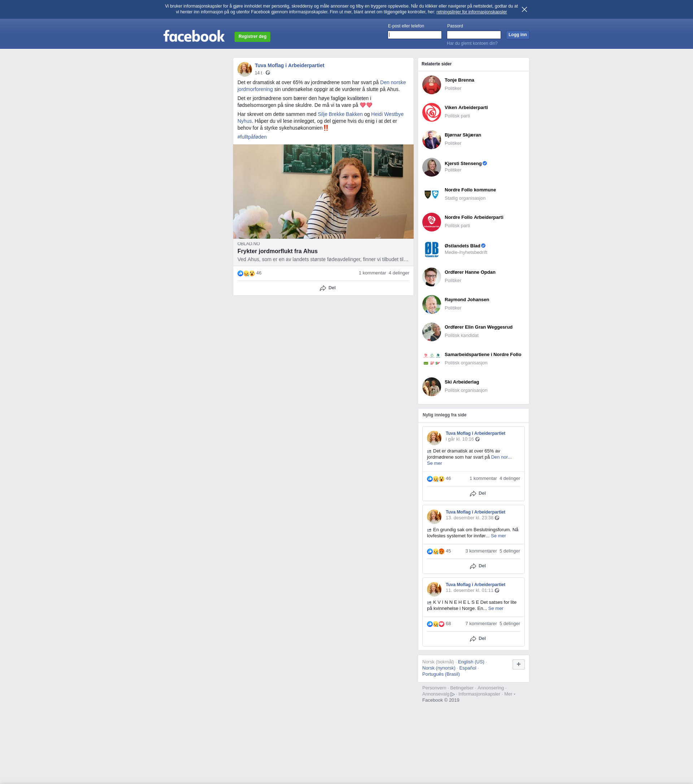Click the Facebook logo
The image size is (693, 784).
(x=194, y=36)
